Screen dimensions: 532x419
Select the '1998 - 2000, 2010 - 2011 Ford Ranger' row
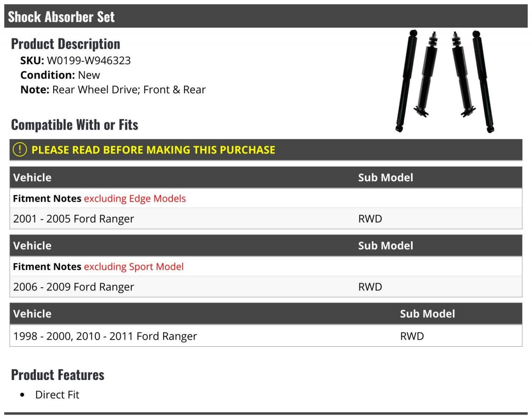105,336
